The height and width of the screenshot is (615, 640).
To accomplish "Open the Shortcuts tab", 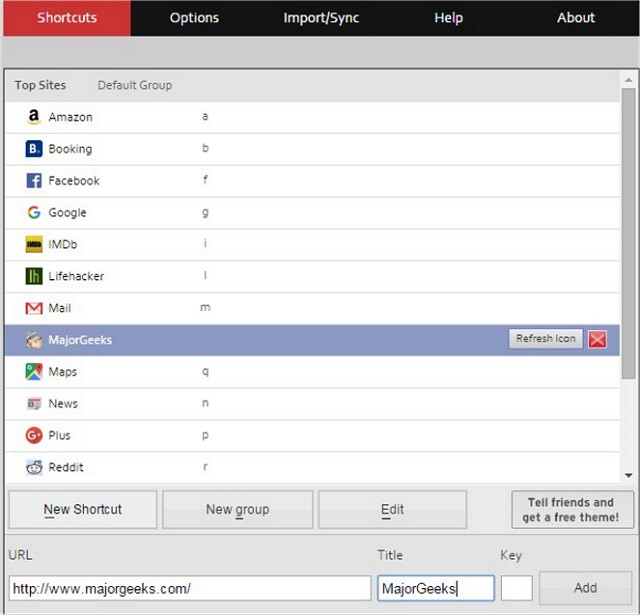I will point(67,18).
